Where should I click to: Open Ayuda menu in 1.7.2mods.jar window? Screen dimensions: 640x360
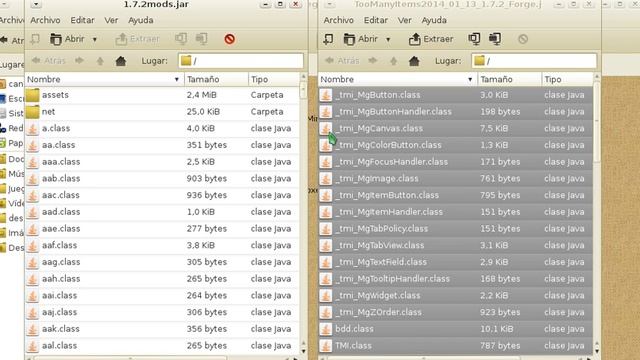141,20
